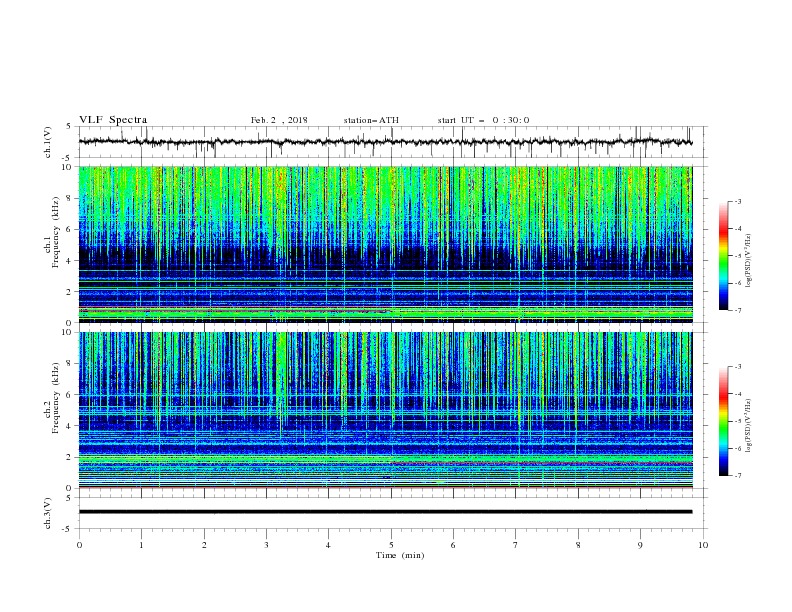Click the "VLF Spectra" plot title
This screenshot has width=792, height=612.
pyautogui.click(x=113, y=120)
